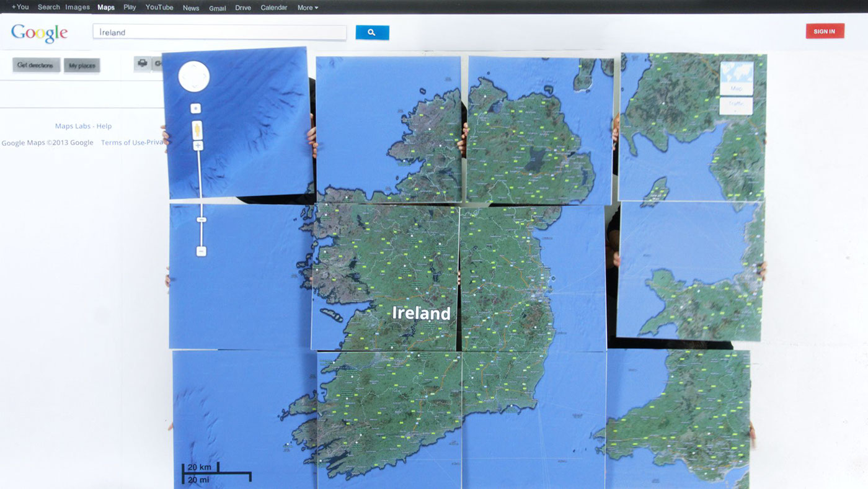Click the search field containing Ireland
The width and height of the screenshot is (868, 489).
(x=219, y=32)
